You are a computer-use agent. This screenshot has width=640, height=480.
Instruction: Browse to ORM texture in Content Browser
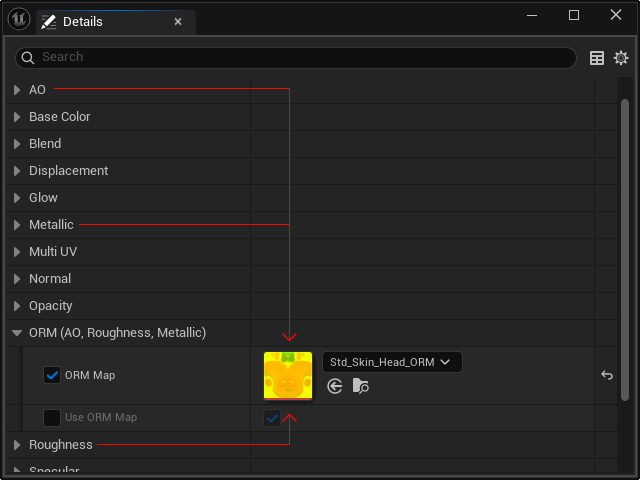tap(361, 386)
